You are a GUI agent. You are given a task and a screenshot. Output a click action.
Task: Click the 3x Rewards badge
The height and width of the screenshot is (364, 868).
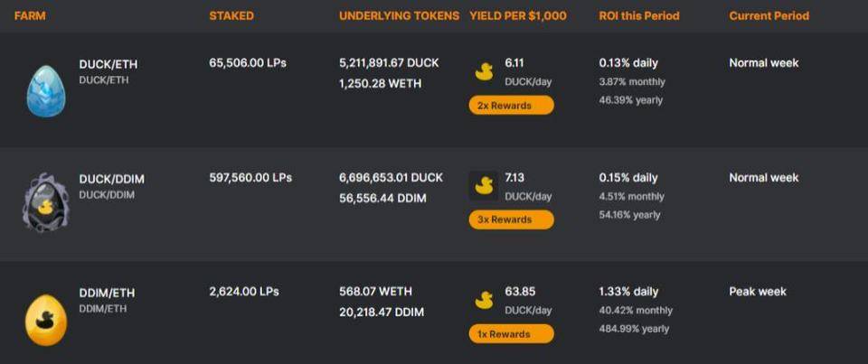click(x=511, y=219)
